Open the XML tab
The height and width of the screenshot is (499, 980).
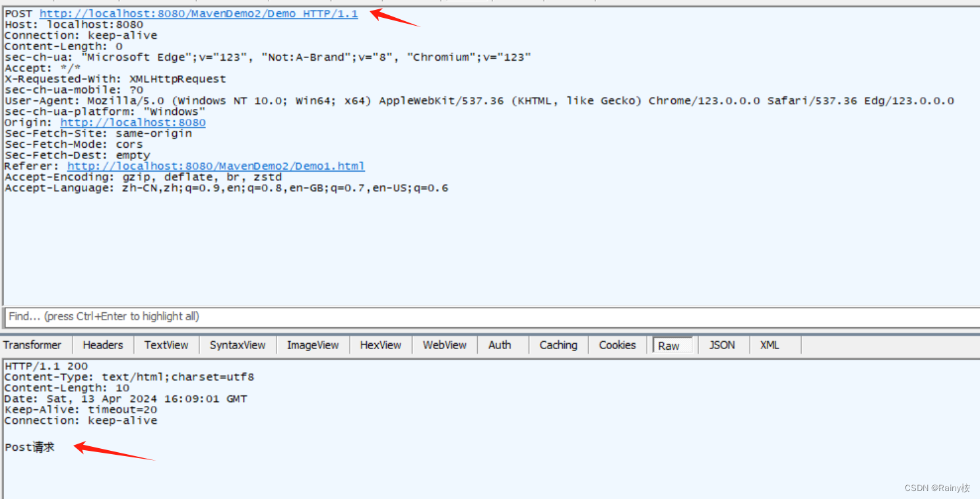769,345
